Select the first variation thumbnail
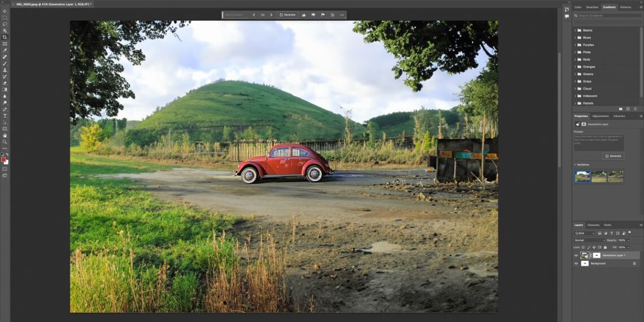The width and height of the screenshot is (644, 322). point(583,177)
